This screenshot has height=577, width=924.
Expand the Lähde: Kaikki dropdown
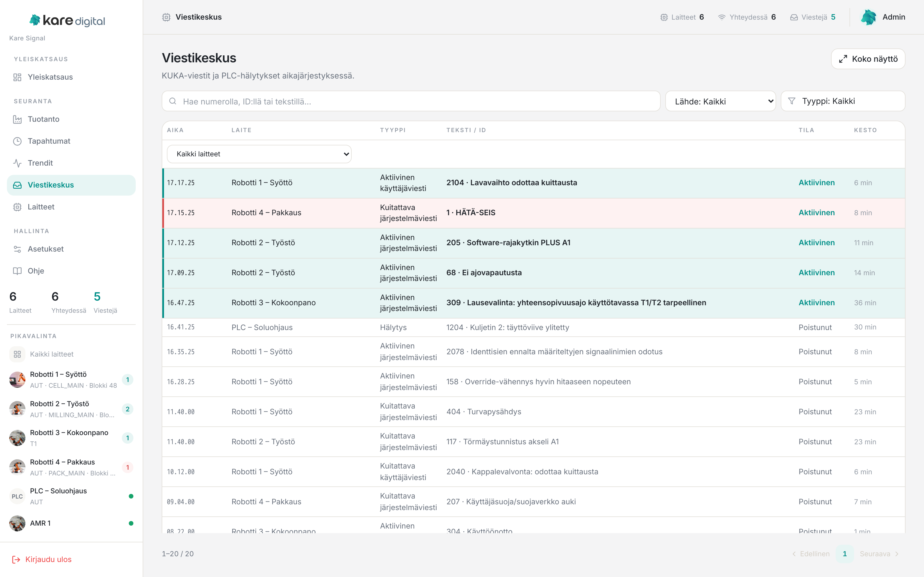click(720, 101)
